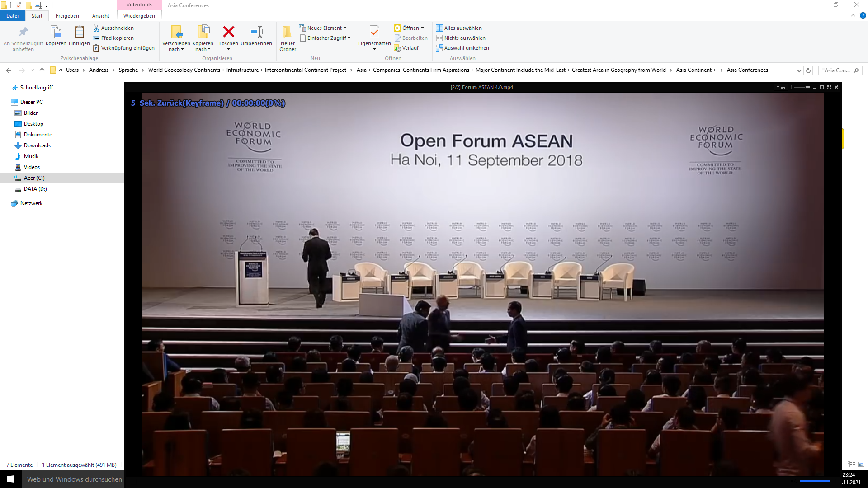The image size is (868, 488).
Task: Switch to the Freigeben ribbon tab
Action: click(67, 16)
